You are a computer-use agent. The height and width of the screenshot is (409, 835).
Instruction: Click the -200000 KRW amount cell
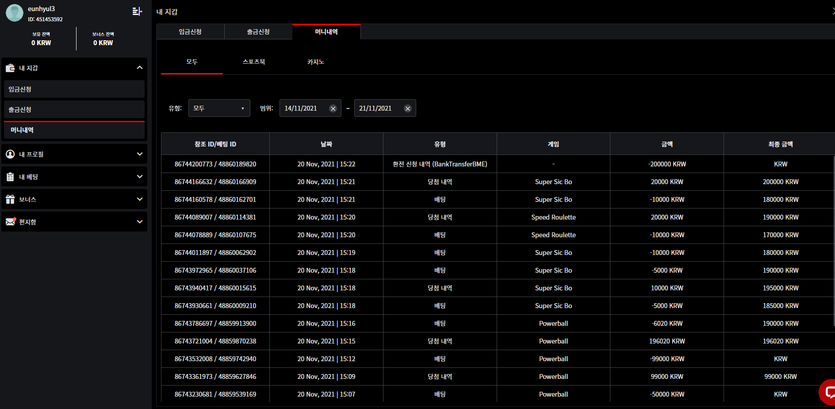[667, 164]
